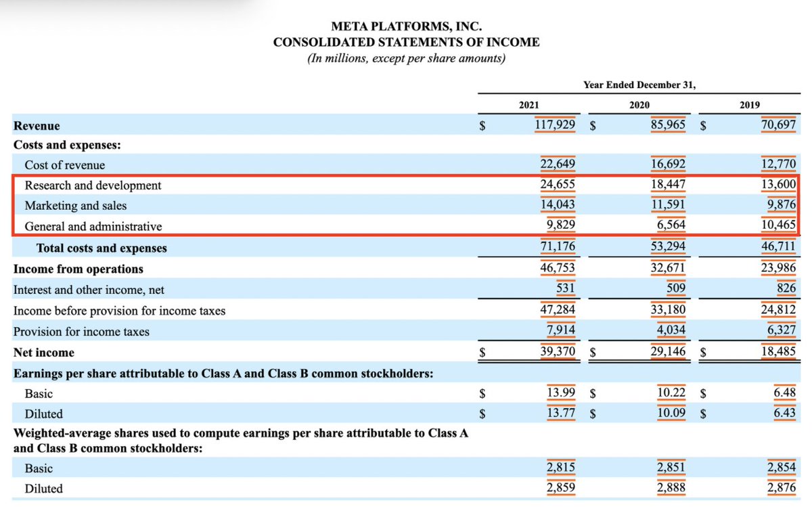
Task: Click Provision for income taxes label
Action: [x=81, y=332]
